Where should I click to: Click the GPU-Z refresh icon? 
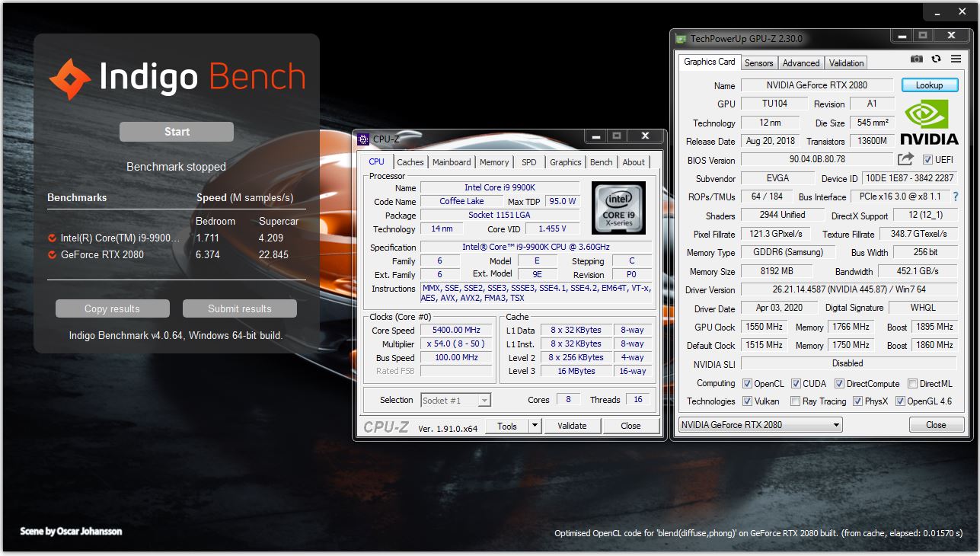[x=936, y=59]
